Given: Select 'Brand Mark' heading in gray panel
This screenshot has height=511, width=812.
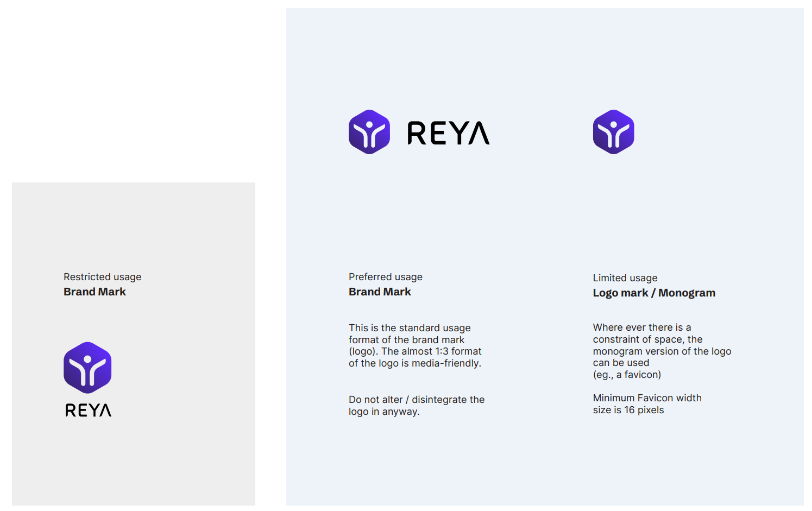Looking at the screenshot, I should click(x=95, y=292).
